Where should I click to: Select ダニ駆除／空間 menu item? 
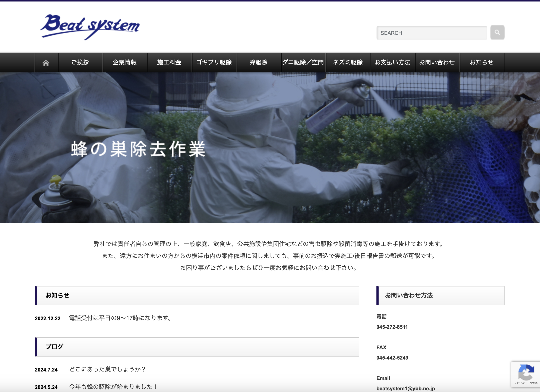[303, 62]
